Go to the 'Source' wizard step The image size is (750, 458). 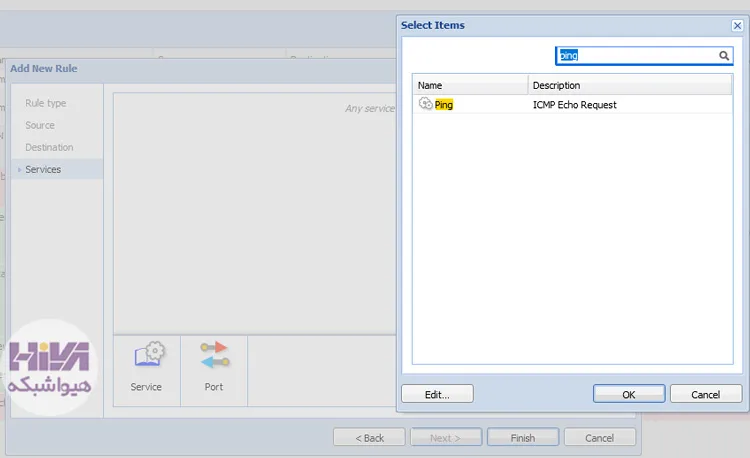(x=40, y=125)
